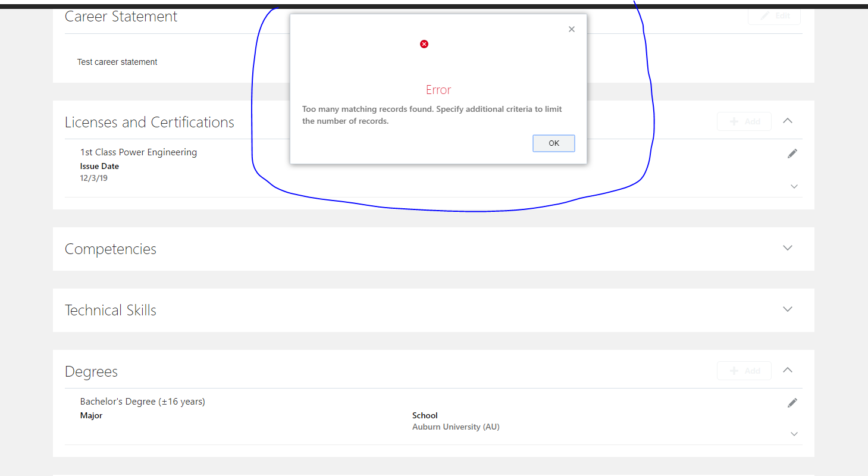
Task: Collapse the Licenses and Certifications section
Action: pos(787,120)
